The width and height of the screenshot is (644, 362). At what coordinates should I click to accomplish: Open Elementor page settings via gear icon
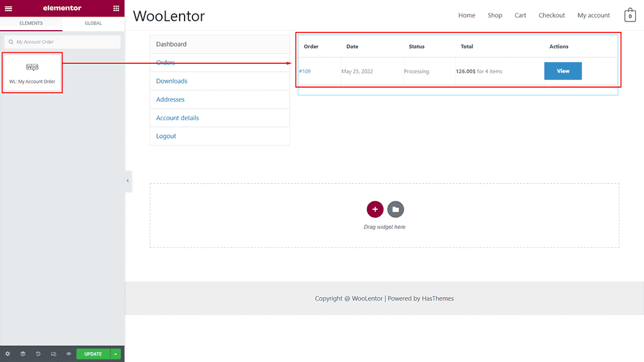[x=9, y=353]
